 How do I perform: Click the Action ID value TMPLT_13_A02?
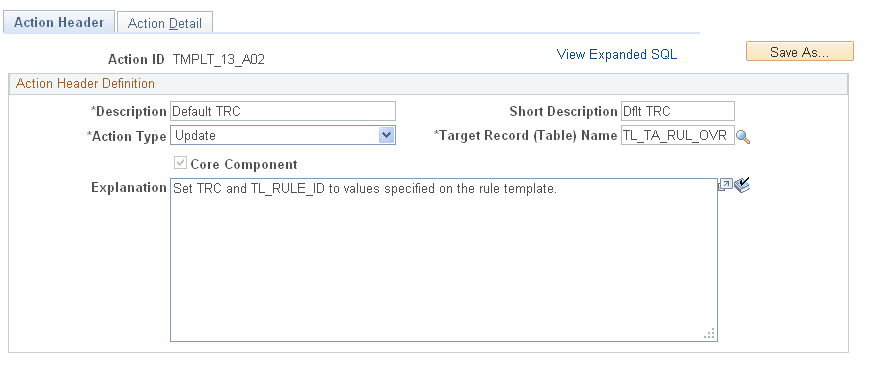click(219, 59)
